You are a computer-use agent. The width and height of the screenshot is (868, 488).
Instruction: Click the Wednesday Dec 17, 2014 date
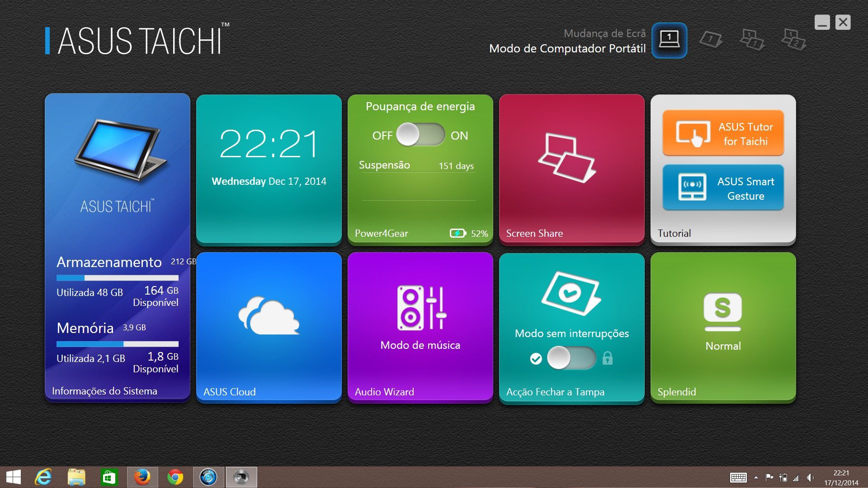[269, 181]
